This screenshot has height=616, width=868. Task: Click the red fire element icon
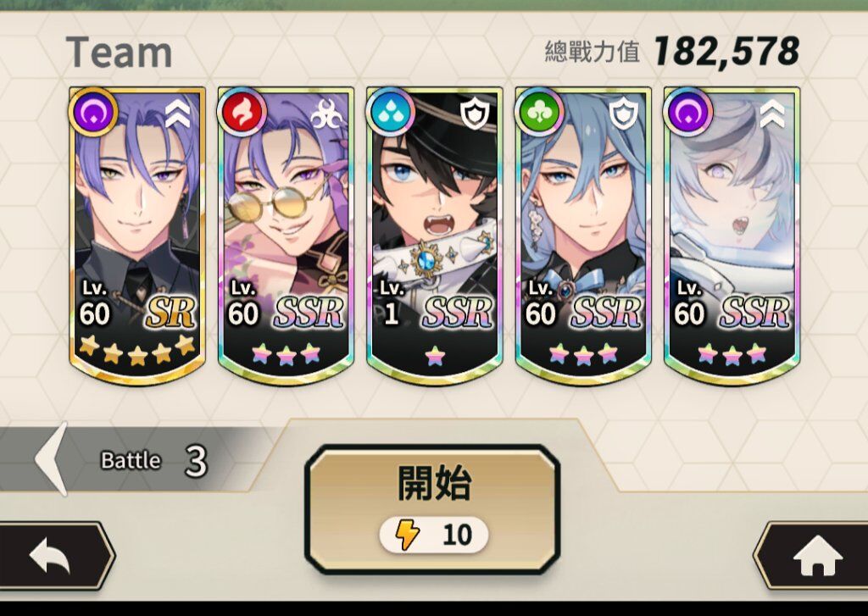click(x=242, y=112)
